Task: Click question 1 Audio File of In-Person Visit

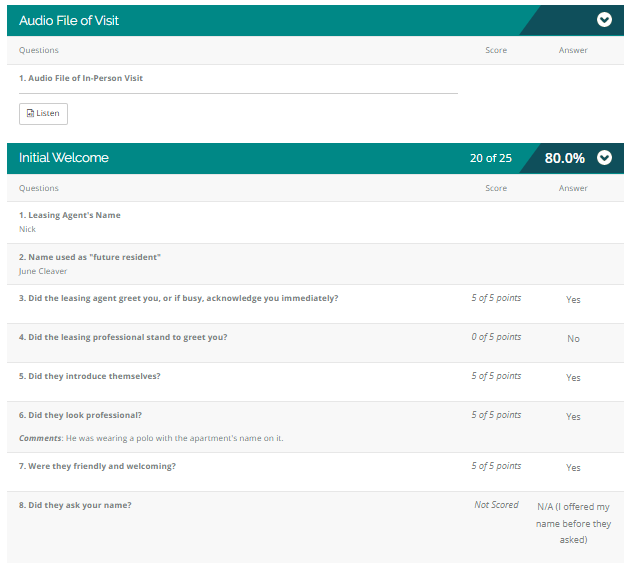Action: (x=81, y=78)
